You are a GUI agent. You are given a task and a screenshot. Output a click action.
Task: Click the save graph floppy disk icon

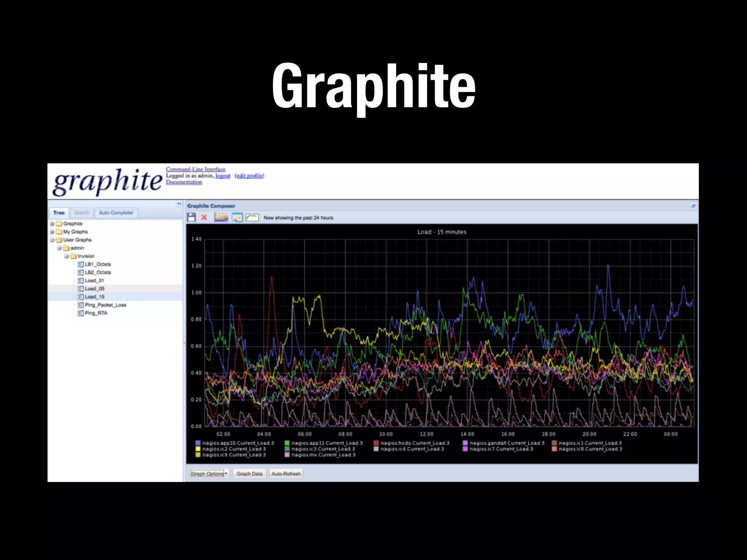point(191,218)
